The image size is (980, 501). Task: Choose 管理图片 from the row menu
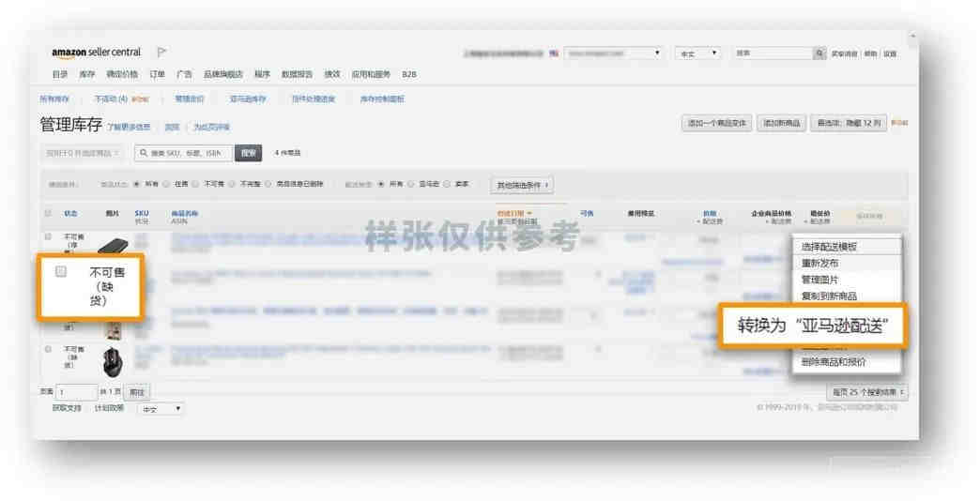pyautogui.click(x=847, y=280)
